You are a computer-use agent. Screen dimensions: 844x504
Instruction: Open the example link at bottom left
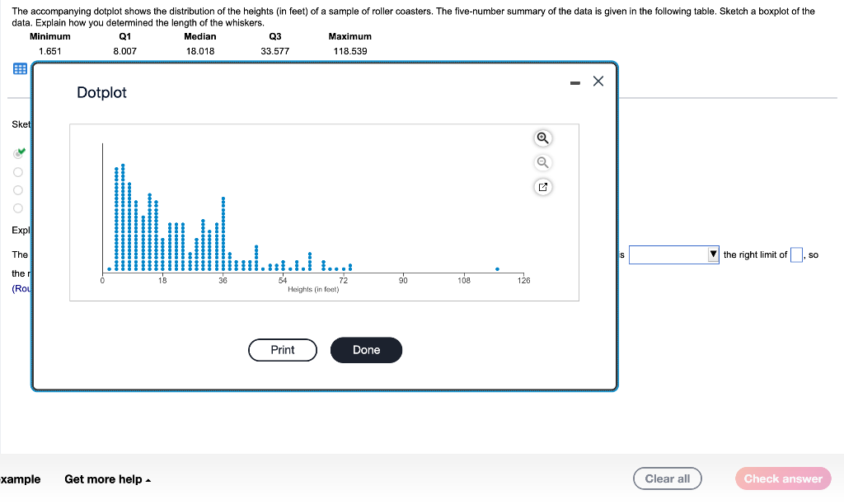click(20, 478)
